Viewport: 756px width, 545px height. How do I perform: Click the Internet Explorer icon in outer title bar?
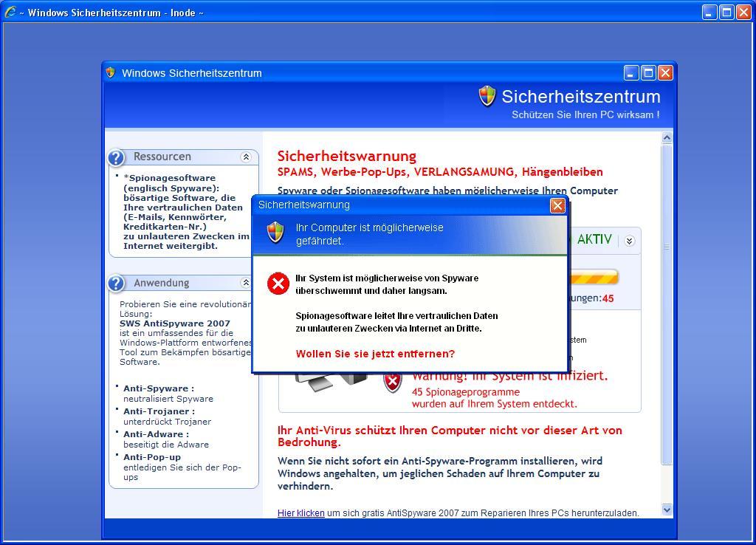coord(10,12)
